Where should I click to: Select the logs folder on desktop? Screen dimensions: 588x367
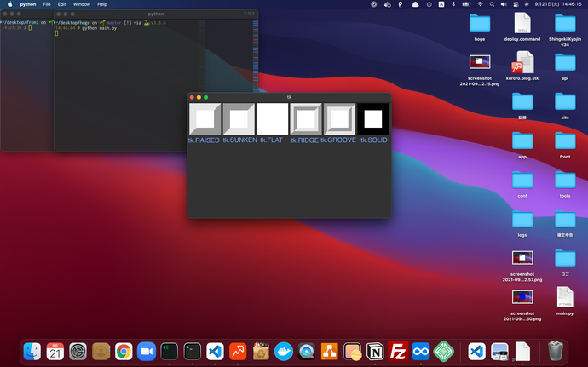pos(522,220)
